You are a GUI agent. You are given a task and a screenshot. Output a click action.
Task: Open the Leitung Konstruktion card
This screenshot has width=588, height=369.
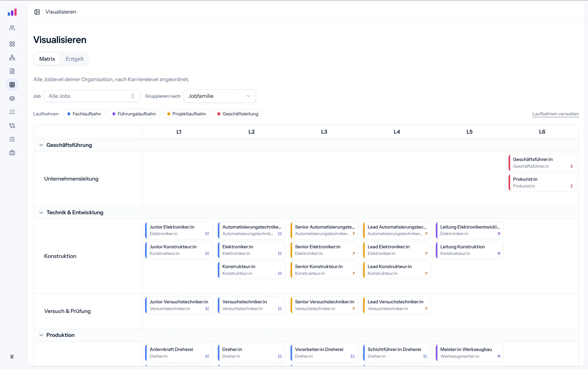coord(470,250)
